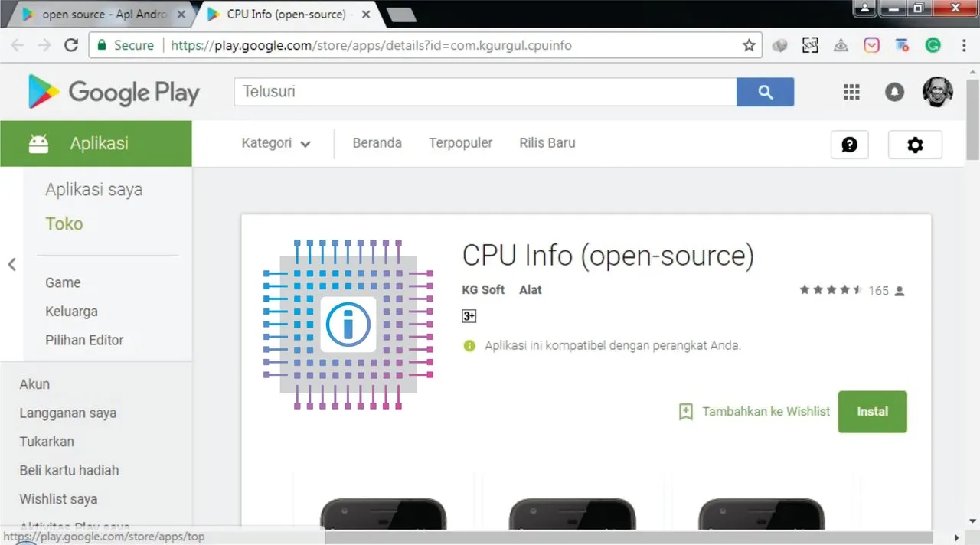Open the Terpopuler menu item
The image size is (980, 545).
[460, 143]
